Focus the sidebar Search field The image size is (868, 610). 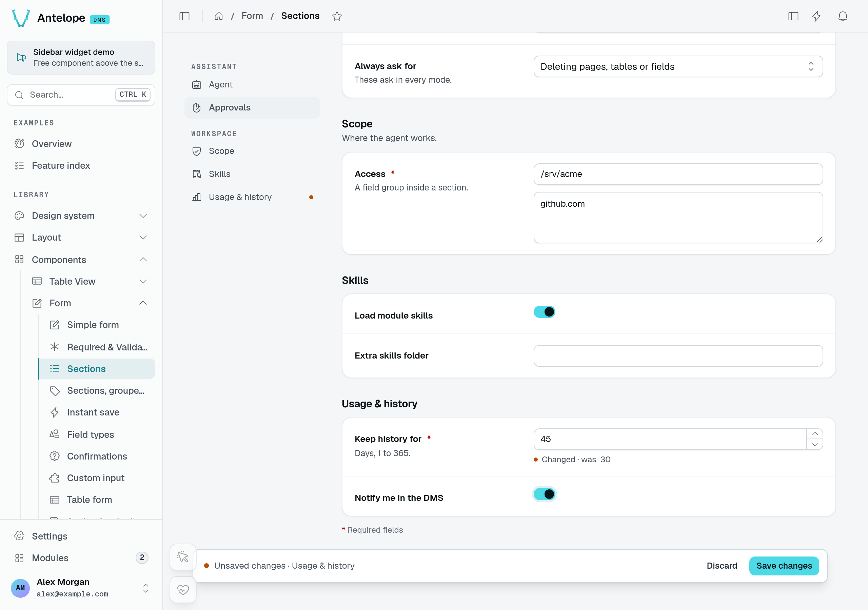81,95
